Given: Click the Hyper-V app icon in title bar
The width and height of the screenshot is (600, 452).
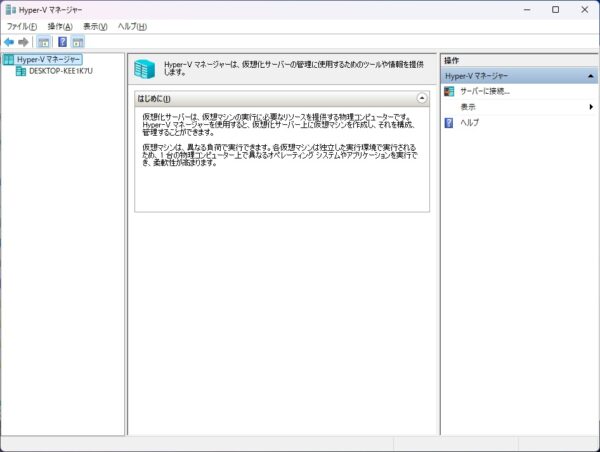Looking at the screenshot, I should pos(11,10).
